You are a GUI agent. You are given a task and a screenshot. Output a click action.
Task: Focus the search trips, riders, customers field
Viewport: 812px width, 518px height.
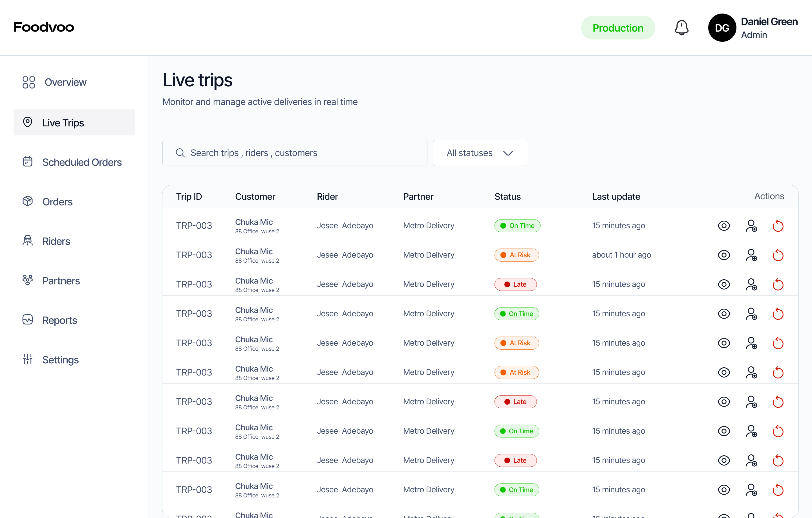point(295,153)
